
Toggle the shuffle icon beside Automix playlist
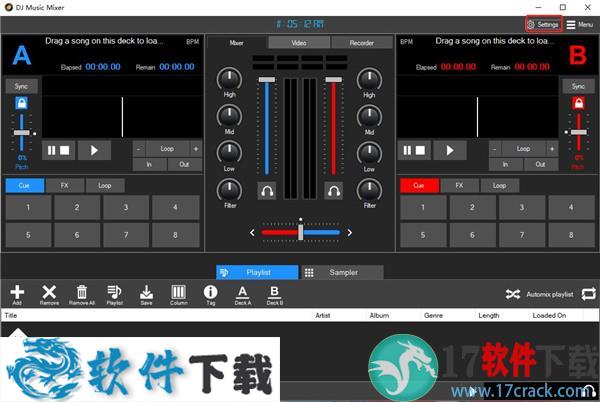(513, 294)
